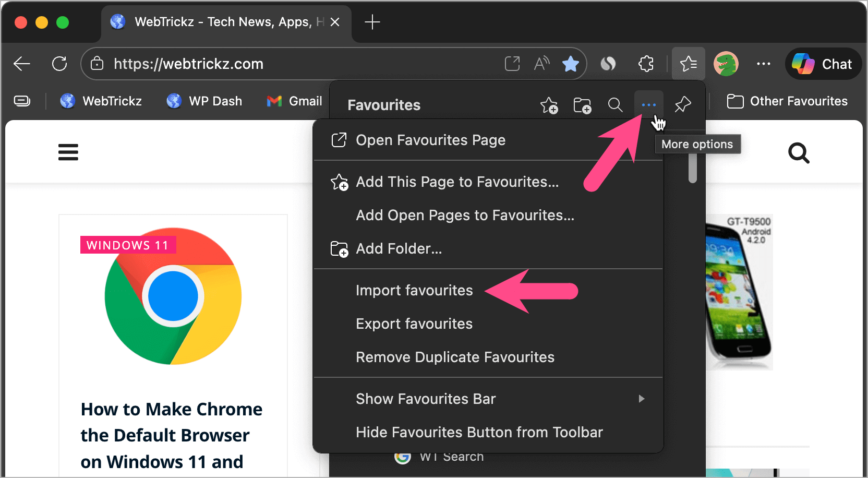The width and height of the screenshot is (868, 478).
Task: Click the Add this page to favourites star icon in panel header
Action: (549, 105)
